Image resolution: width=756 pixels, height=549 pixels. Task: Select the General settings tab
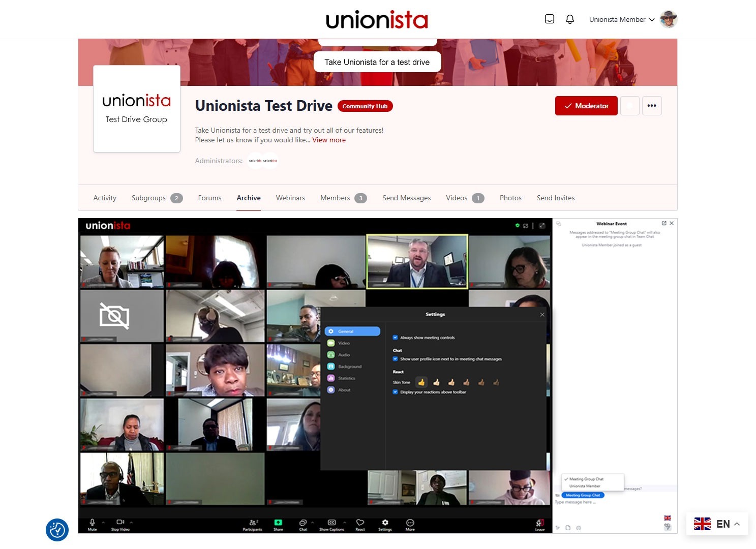[x=352, y=331]
